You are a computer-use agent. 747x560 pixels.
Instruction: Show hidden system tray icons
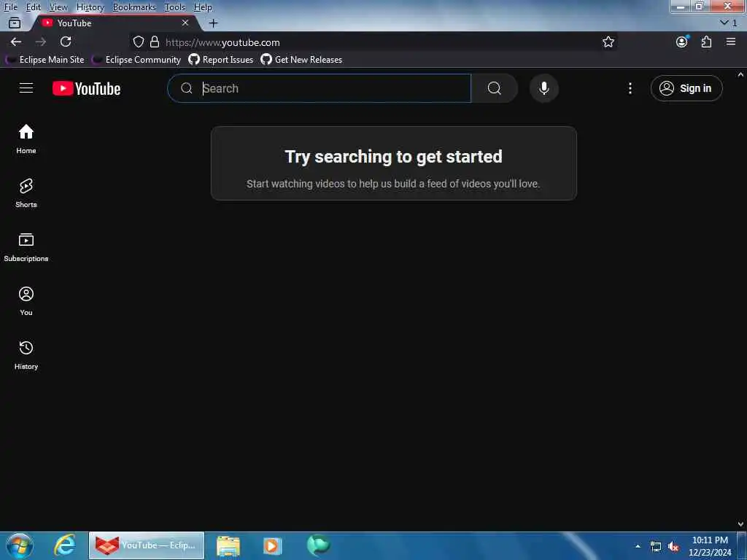tap(638, 546)
